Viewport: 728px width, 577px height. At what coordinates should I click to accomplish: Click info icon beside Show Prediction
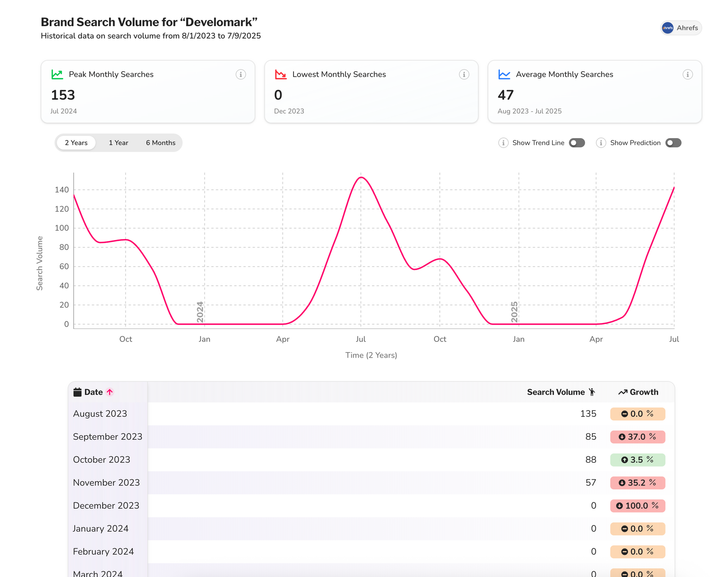pos(601,143)
